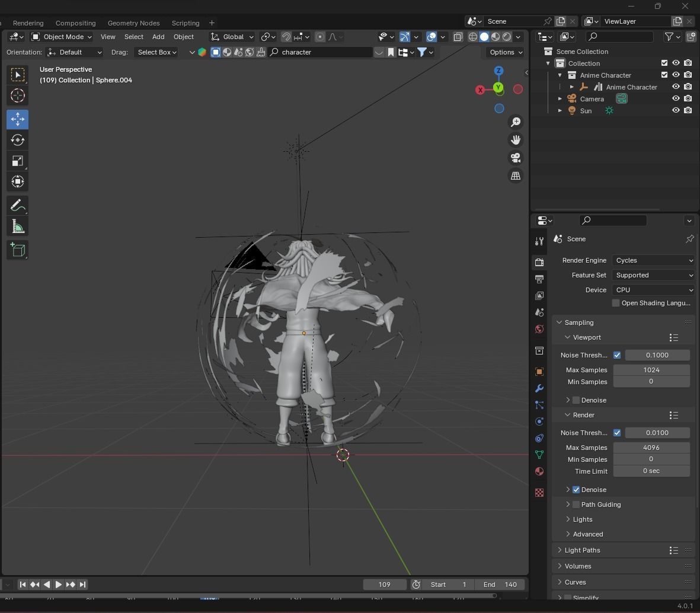Open the Device dropdown
The image size is (700, 613).
654,290
